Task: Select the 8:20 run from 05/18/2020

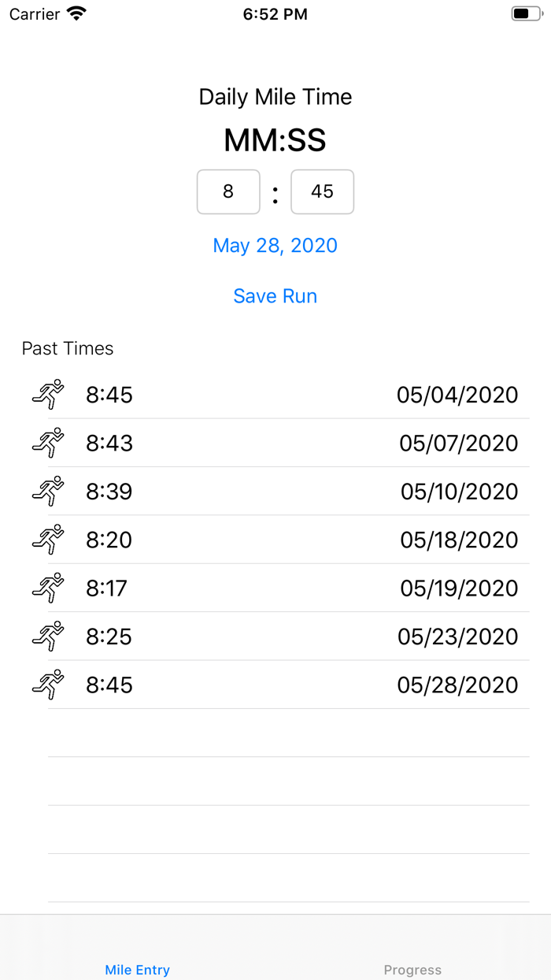Action: click(x=275, y=540)
